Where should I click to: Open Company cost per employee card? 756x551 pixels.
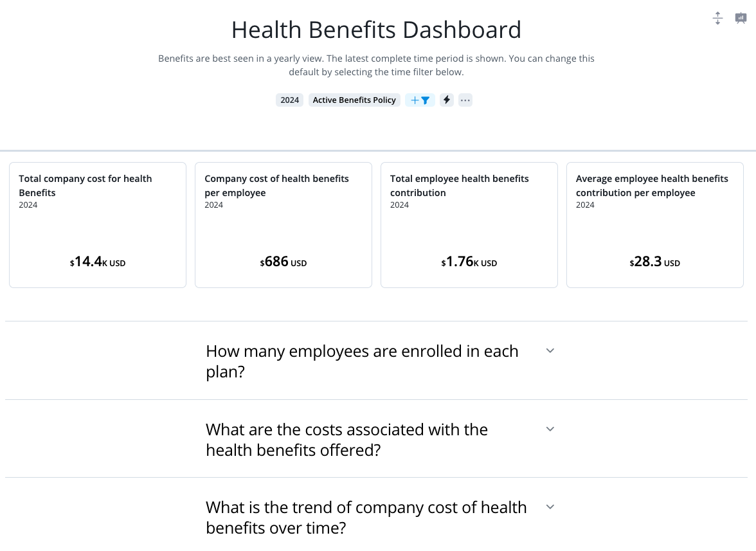coord(283,225)
